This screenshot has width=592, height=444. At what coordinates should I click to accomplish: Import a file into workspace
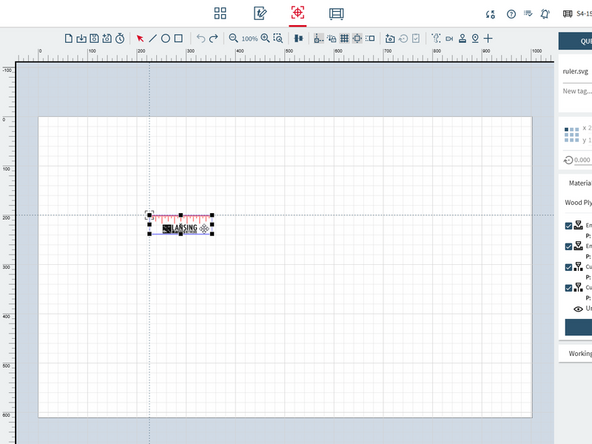point(81,38)
